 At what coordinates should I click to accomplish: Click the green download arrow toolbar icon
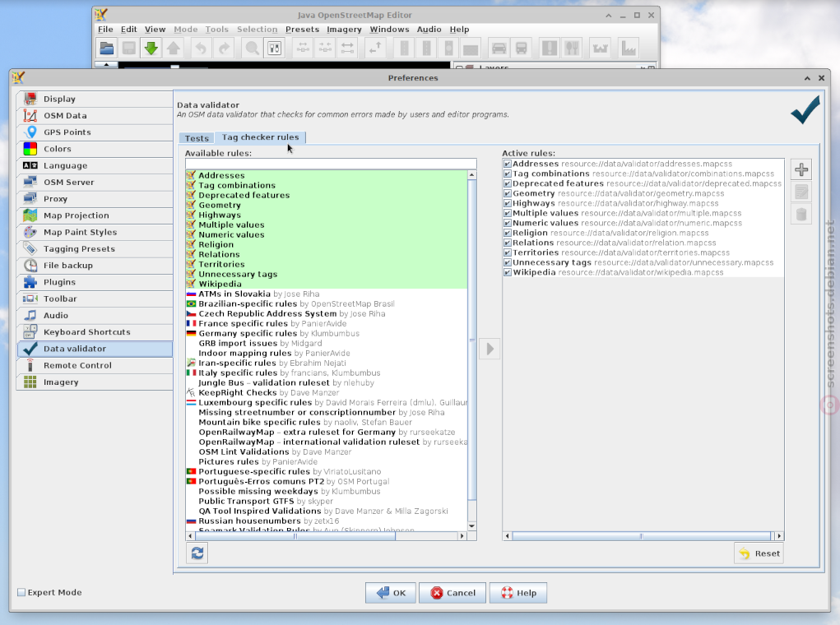coord(151,49)
